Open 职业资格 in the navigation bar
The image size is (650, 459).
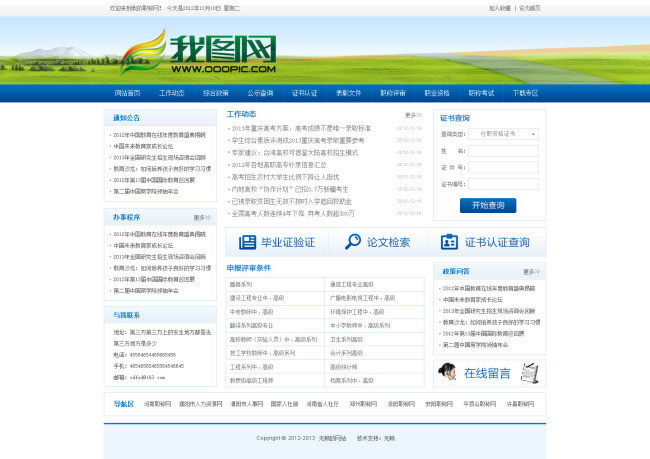(x=437, y=93)
